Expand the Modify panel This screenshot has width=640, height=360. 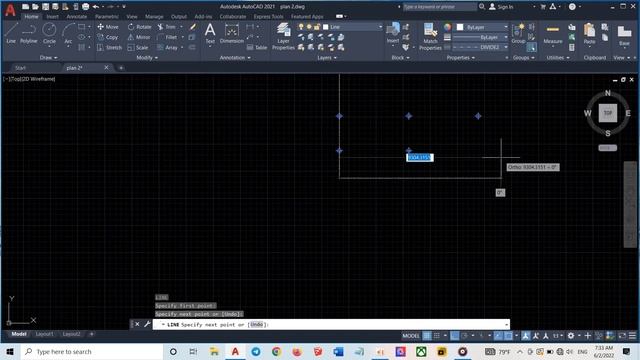[x=147, y=58]
